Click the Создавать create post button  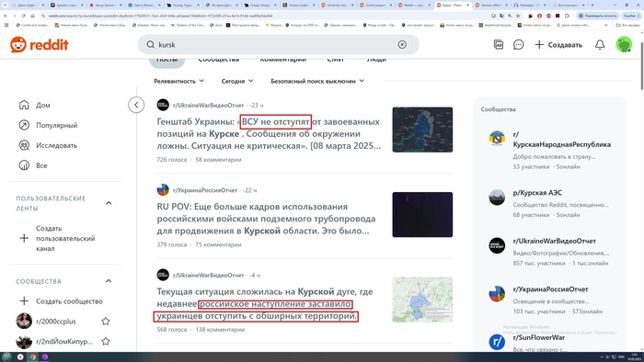pyautogui.click(x=558, y=45)
